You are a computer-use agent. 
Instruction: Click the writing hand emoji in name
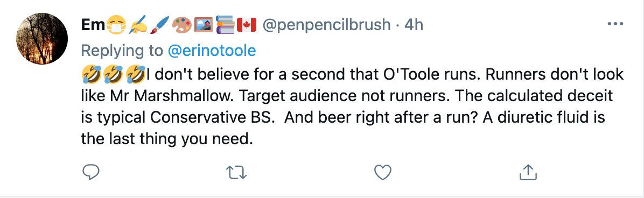[x=138, y=25]
